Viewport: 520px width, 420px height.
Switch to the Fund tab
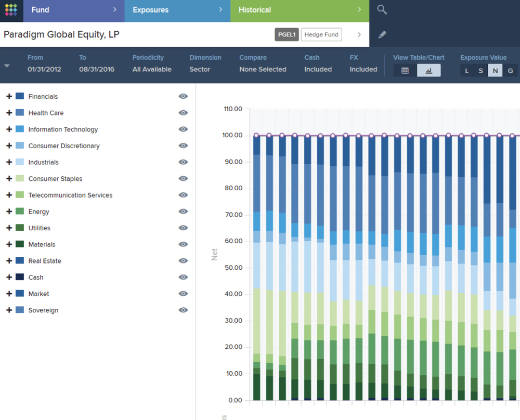pyautogui.click(x=73, y=10)
